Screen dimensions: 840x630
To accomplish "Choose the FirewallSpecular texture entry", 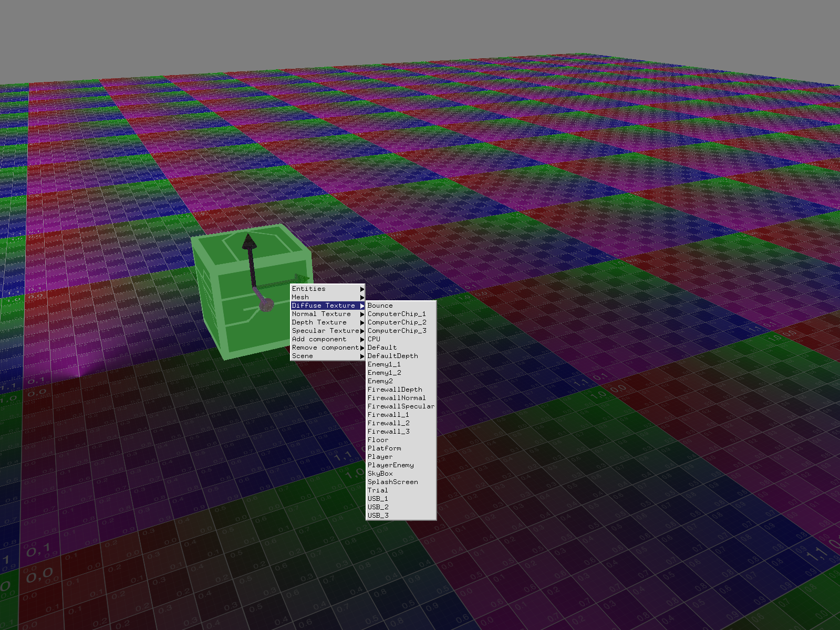I will [x=401, y=406].
